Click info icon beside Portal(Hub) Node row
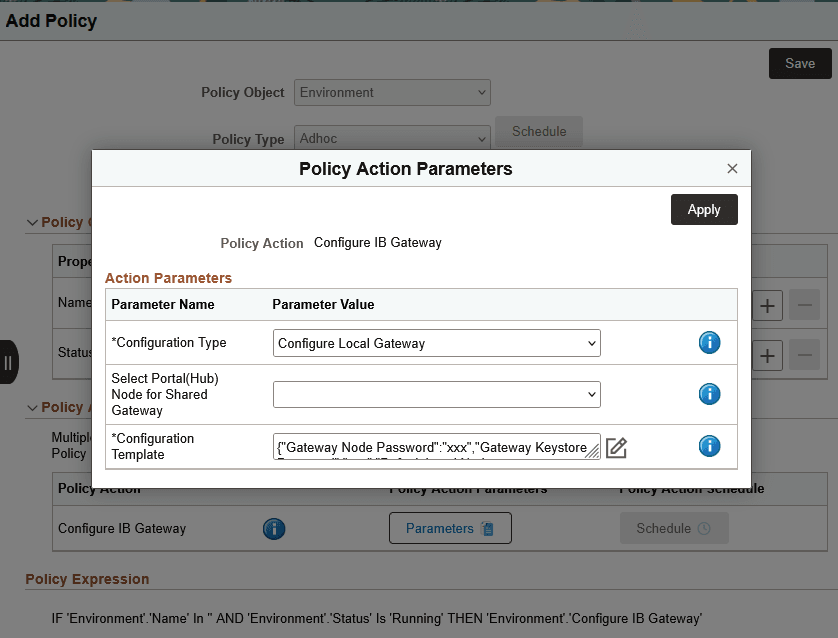Viewport: 838px width, 638px height. pos(709,394)
